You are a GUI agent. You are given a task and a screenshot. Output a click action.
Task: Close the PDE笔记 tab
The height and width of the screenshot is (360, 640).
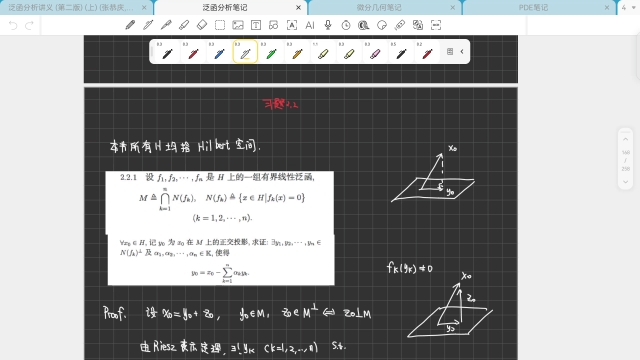607,7
